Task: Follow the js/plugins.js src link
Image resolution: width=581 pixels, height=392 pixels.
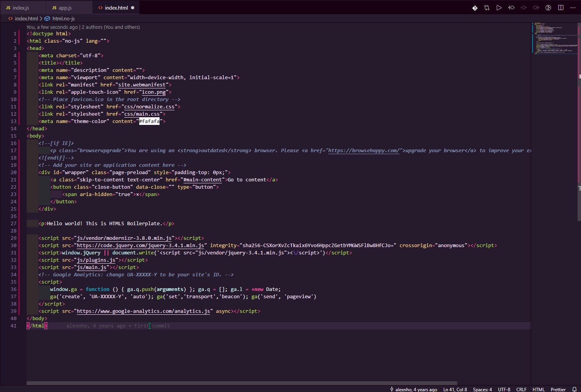Action: [96, 260]
